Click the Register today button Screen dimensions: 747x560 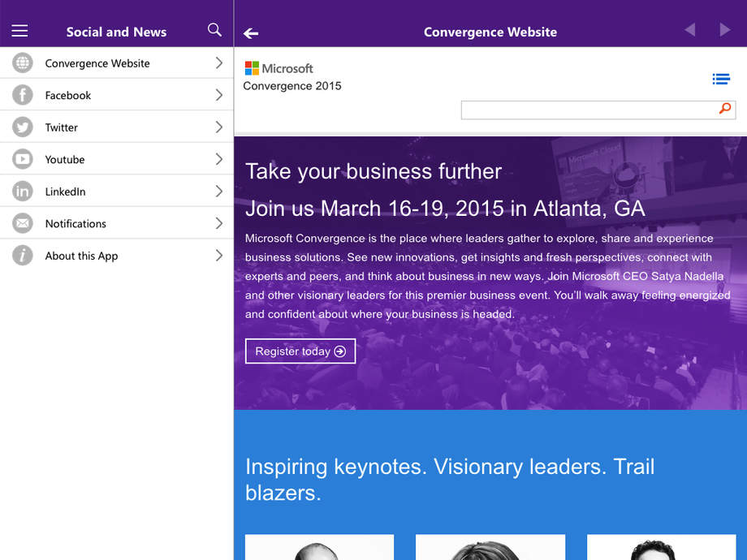click(x=300, y=351)
